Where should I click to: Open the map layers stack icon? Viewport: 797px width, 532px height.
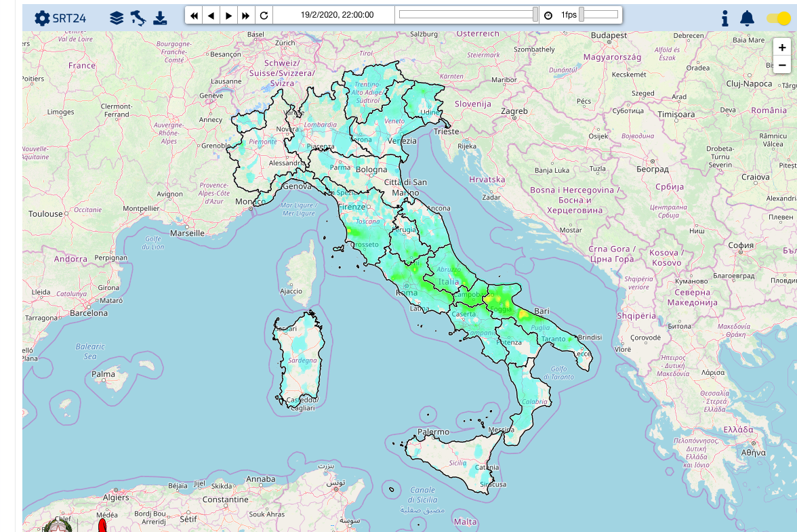(117, 18)
